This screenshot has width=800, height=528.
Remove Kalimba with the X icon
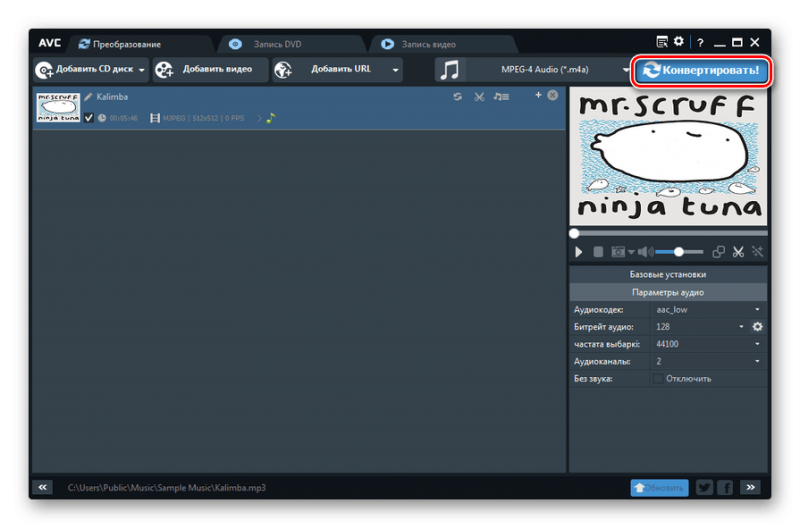[x=553, y=95]
